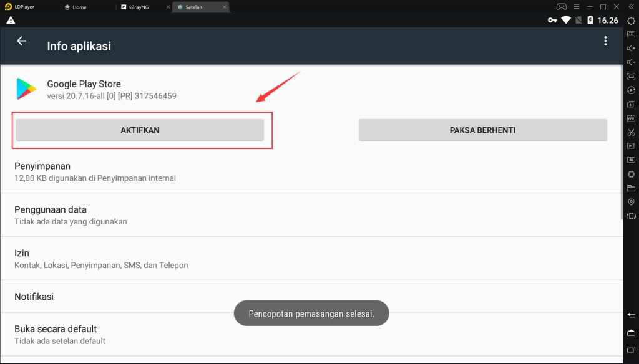The width and height of the screenshot is (639, 364).
Task: Click the status bar clock 16.26
Action: pos(608,21)
